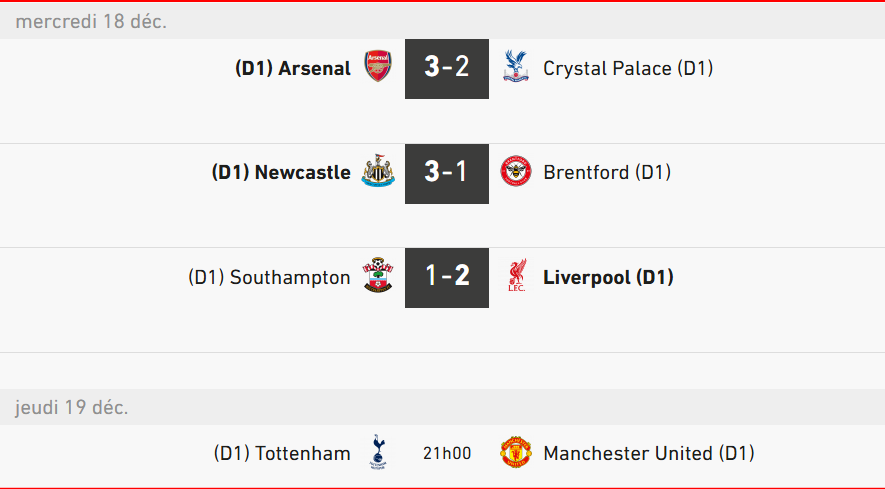Click the Newcastle club crest
The width and height of the screenshot is (885, 489).
coord(377,172)
